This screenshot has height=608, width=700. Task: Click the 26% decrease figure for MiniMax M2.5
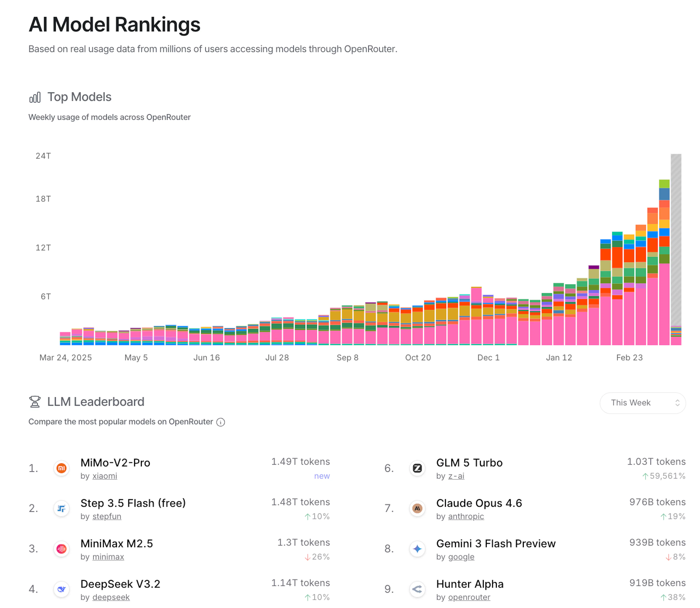[x=317, y=557]
